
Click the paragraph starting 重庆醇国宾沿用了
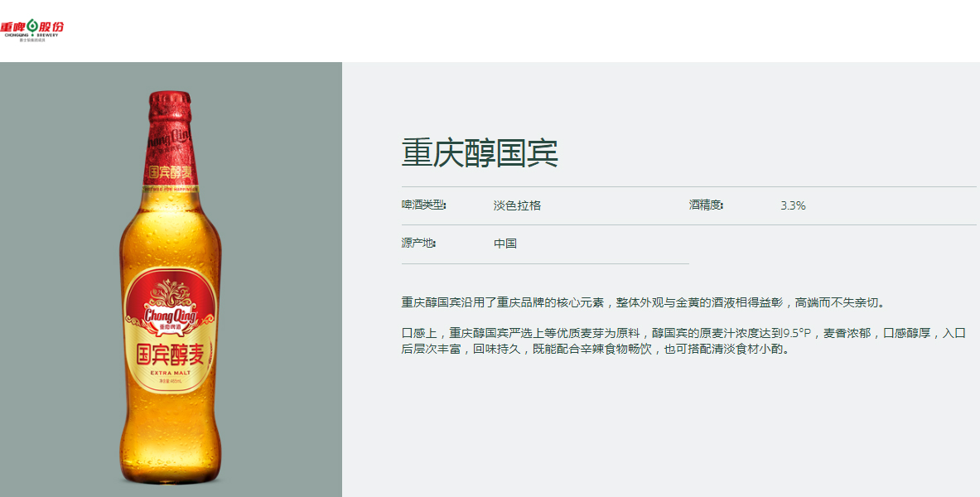tap(643, 302)
